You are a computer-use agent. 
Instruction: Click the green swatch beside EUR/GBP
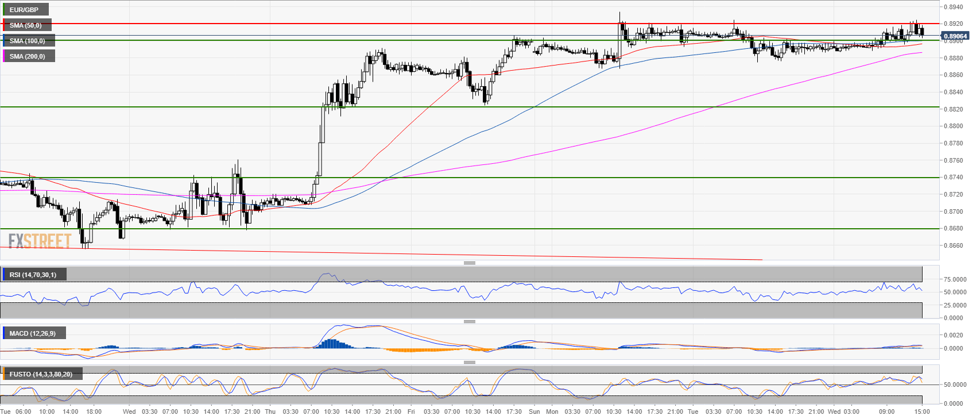[x=4, y=10]
